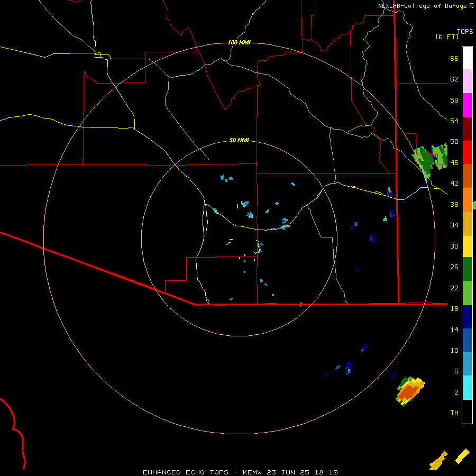Image resolution: width=476 pixels, height=476 pixels.
Task: Click the cyan legend swatch
Action: 467,388
